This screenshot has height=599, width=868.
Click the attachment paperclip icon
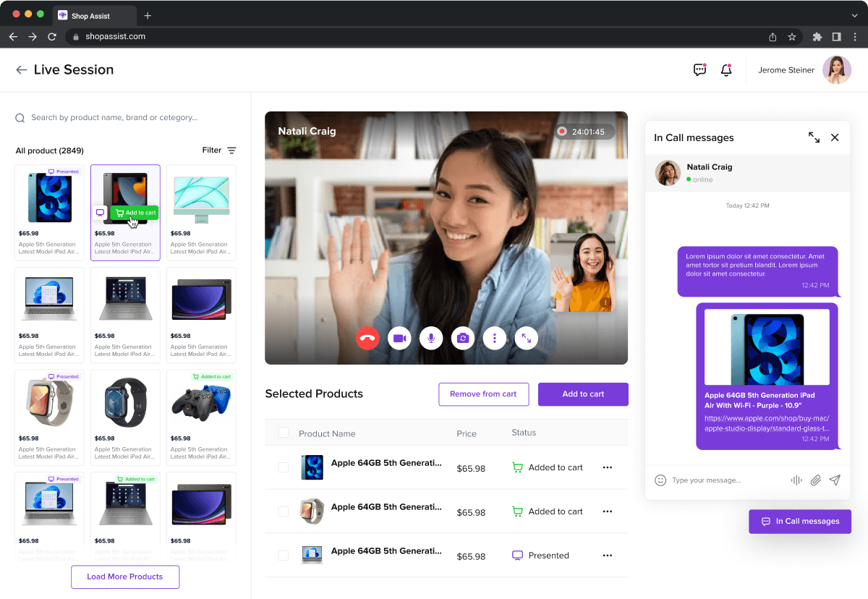click(815, 480)
